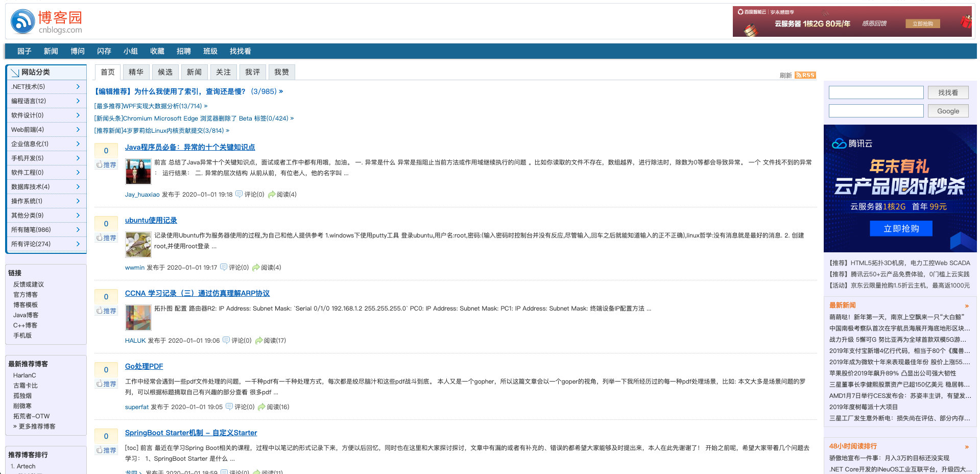This screenshot has width=980, height=474.
Task: Click the 推荐 digg icon on CCNA post
Action: point(99,311)
